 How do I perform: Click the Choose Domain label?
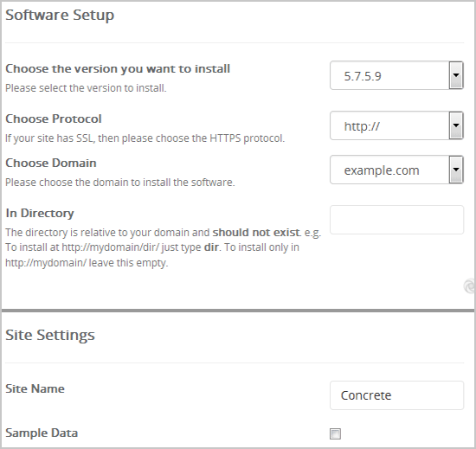(51, 163)
